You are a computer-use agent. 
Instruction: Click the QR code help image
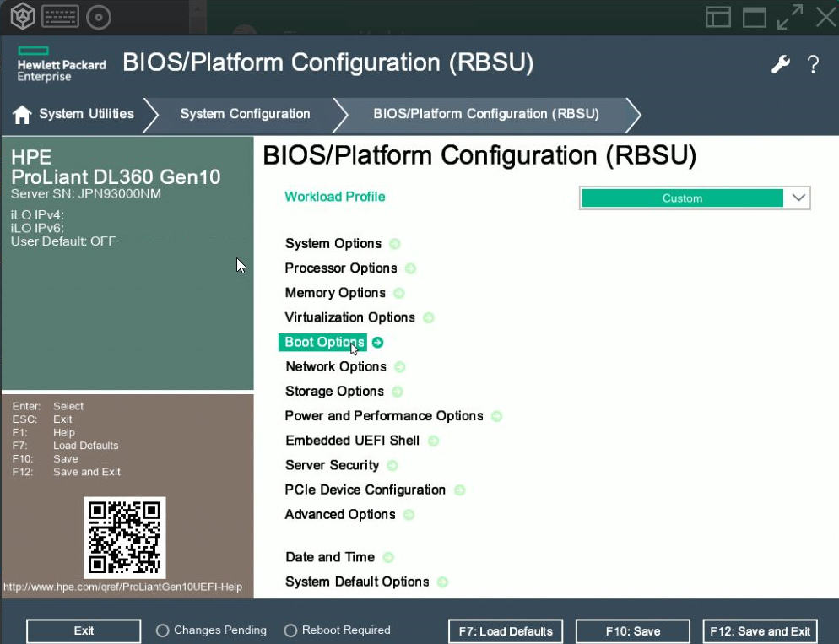[x=125, y=537]
